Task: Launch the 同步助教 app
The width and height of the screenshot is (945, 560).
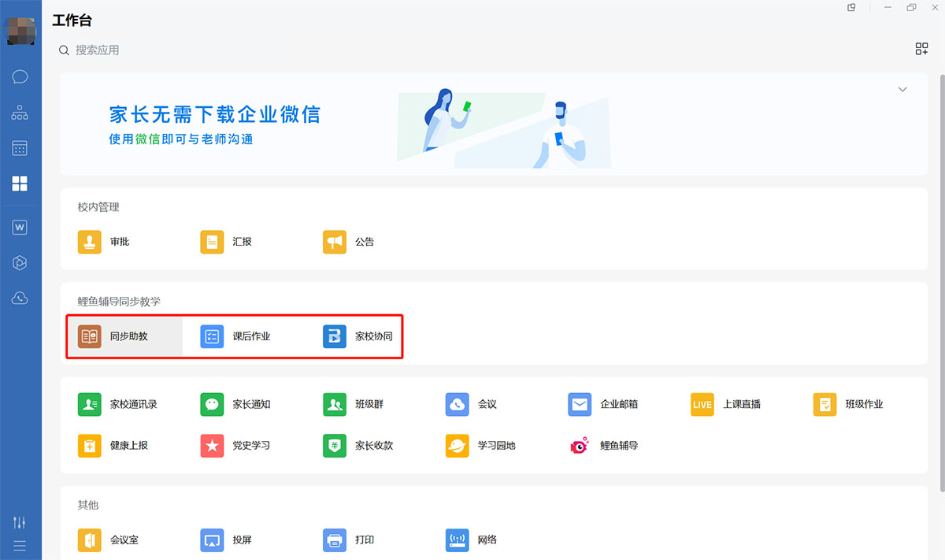Action: pyautogui.click(x=113, y=336)
